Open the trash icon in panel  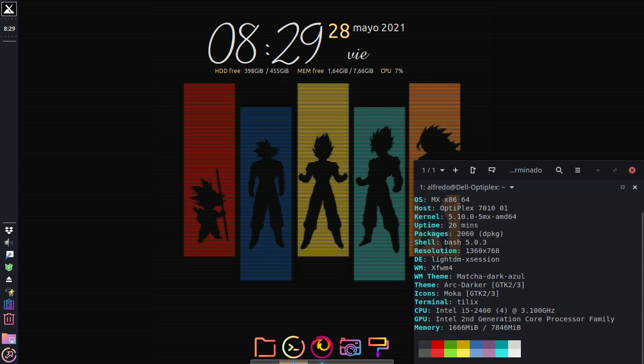[x=9, y=319]
